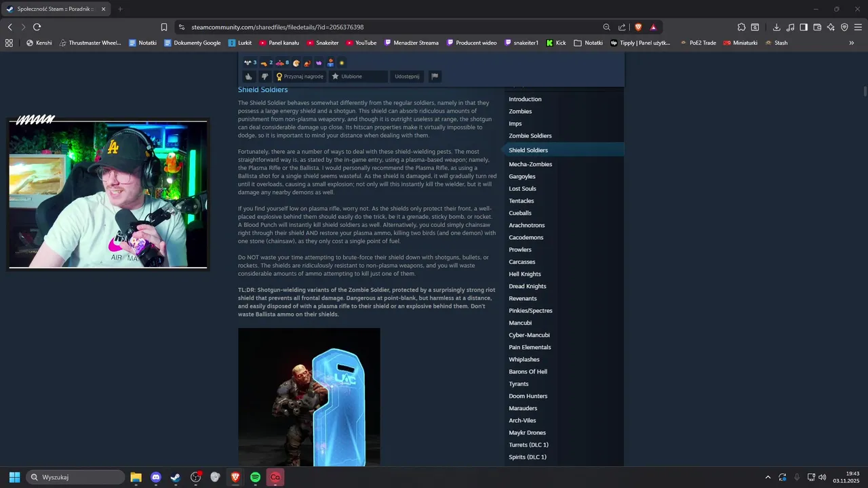
Task: Open a new tab with plus
Action: pos(120,9)
